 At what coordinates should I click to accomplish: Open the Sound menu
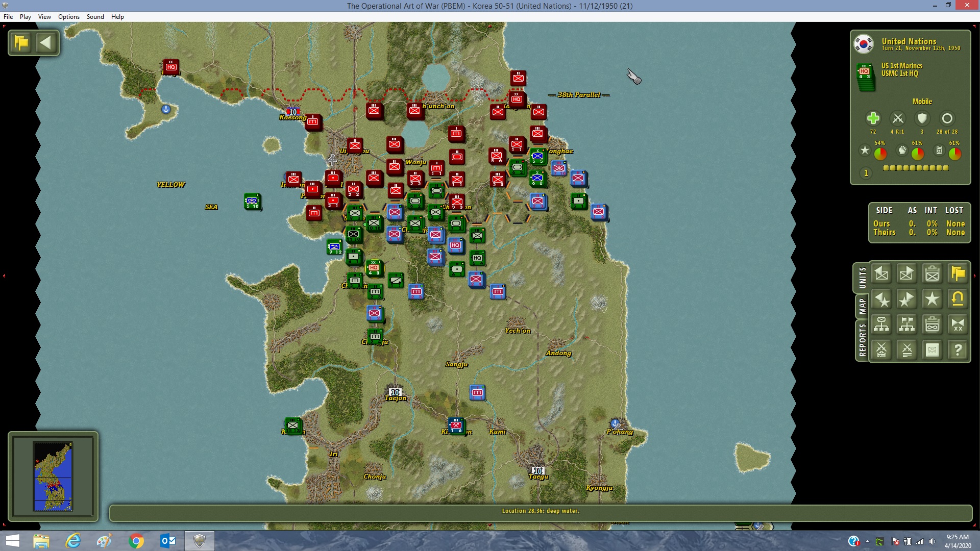(95, 17)
